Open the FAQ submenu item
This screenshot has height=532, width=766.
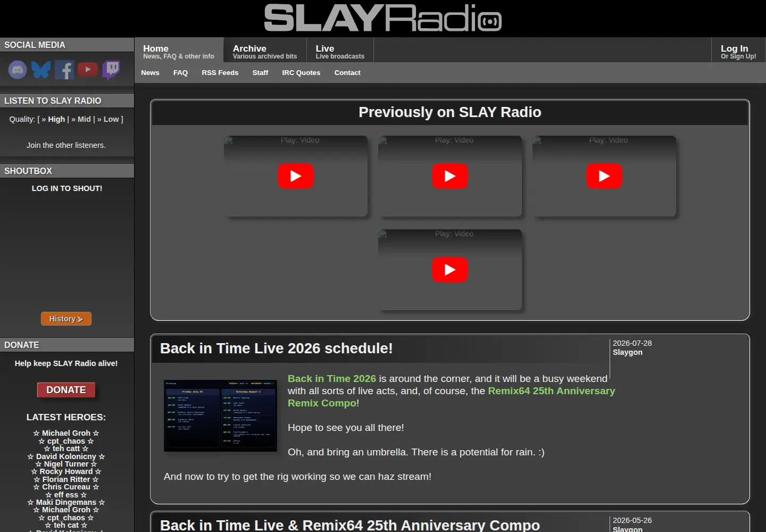point(180,73)
